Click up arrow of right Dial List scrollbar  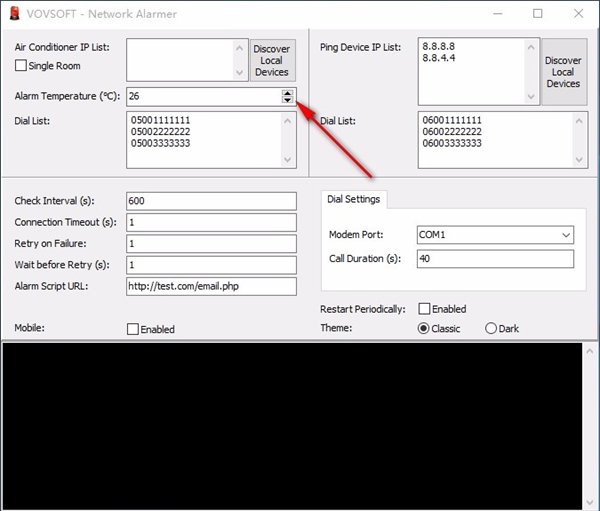(579, 121)
